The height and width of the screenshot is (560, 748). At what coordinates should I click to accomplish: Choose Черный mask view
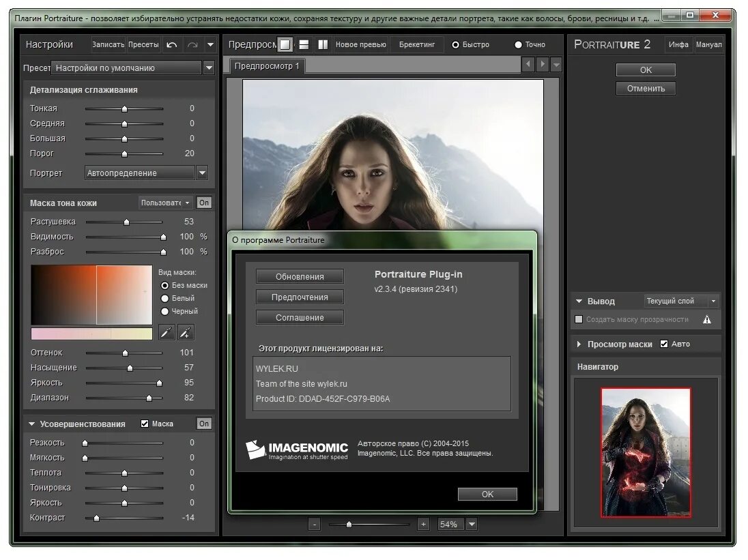pyautogui.click(x=165, y=311)
